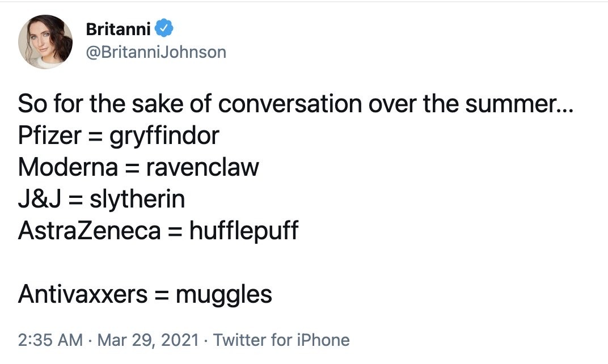Viewport: 608px width, 364px height.
Task: Click on the word ravenclaw
Action: [202, 167]
